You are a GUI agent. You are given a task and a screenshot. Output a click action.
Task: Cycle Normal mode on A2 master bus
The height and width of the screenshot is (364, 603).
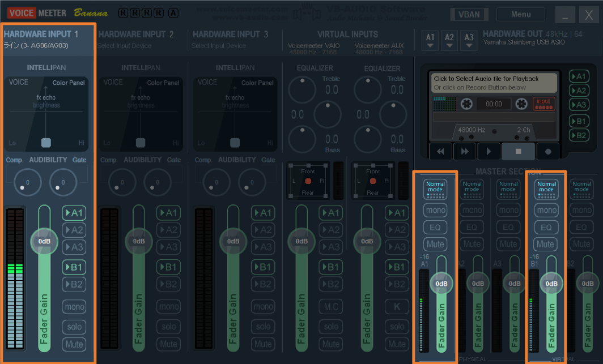point(472,189)
